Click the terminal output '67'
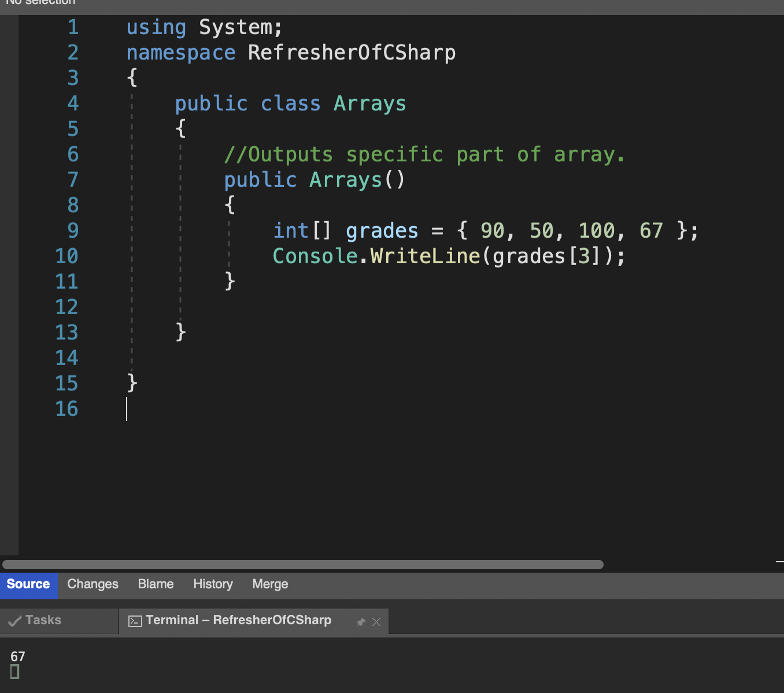The width and height of the screenshot is (784, 693). click(18, 657)
